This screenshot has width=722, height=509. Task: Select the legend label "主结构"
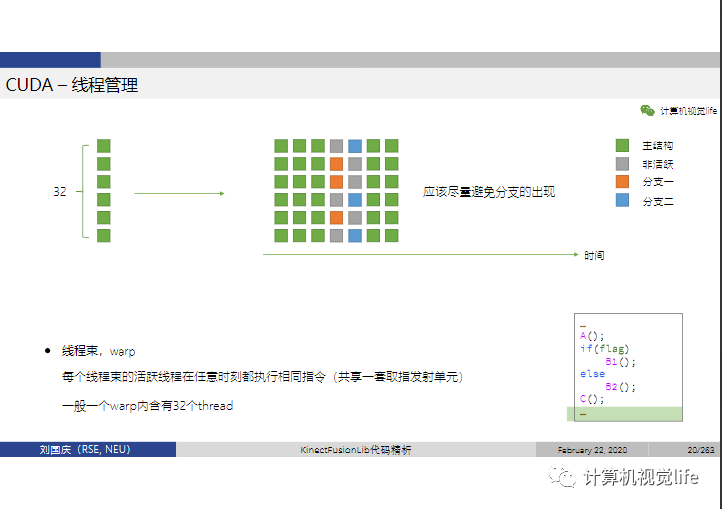tap(658, 146)
